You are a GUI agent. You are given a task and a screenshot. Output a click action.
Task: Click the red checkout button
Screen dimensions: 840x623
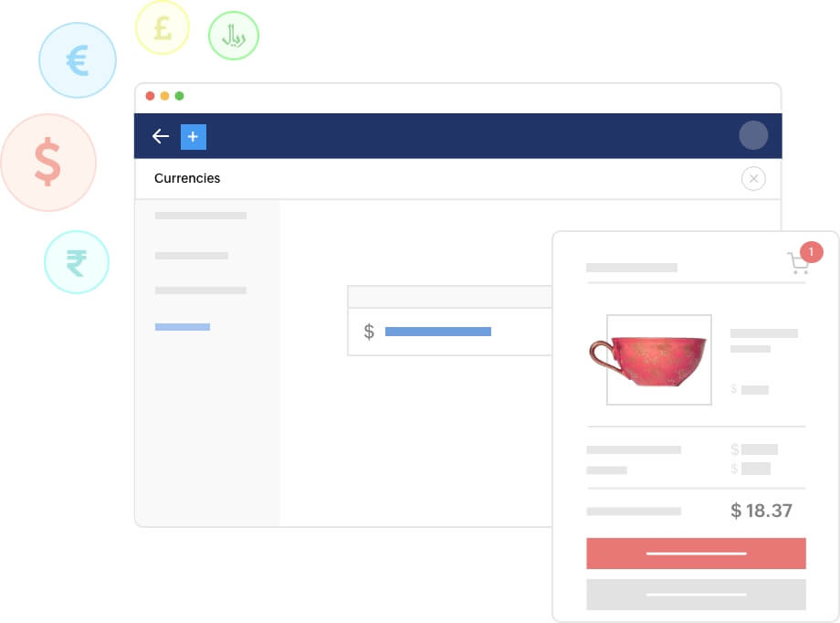[696, 554]
